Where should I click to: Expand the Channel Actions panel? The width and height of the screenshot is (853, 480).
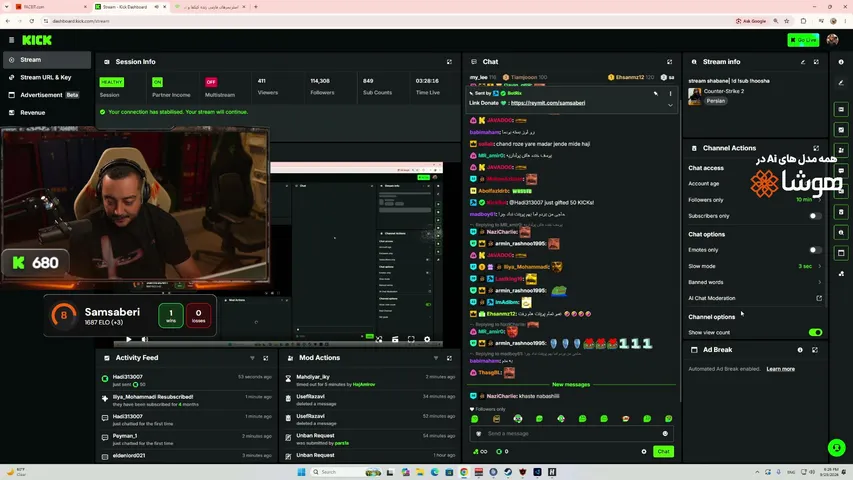tap(816, 148)
